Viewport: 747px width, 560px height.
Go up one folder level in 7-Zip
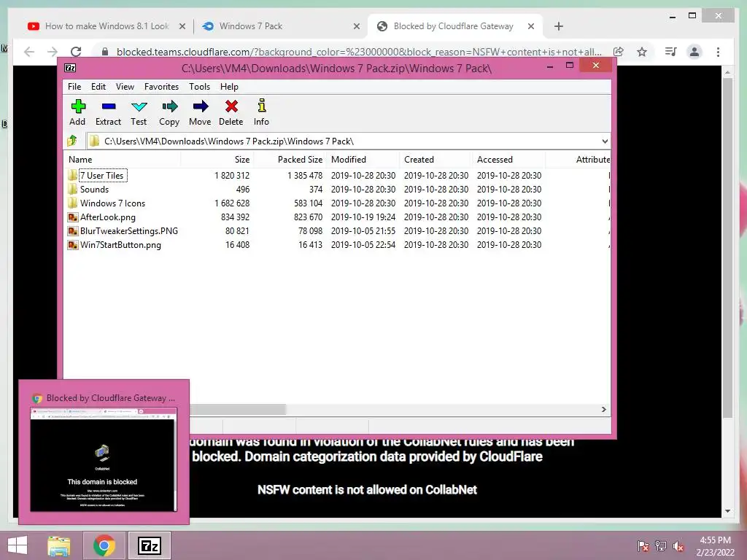pos(72,141)
